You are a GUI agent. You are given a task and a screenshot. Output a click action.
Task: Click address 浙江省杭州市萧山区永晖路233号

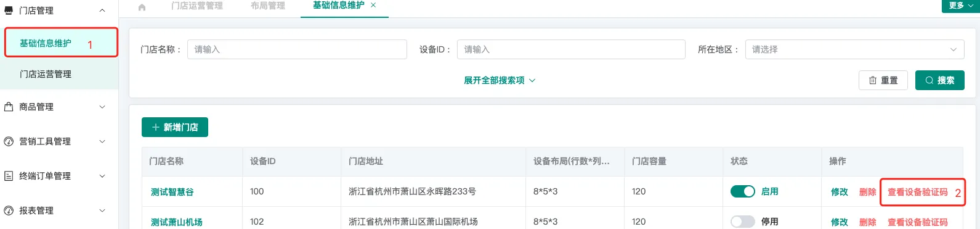[x=412, y=191]
